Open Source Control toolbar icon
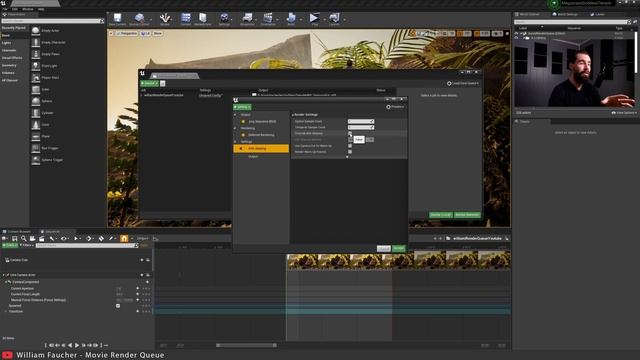 coord(139,19)
